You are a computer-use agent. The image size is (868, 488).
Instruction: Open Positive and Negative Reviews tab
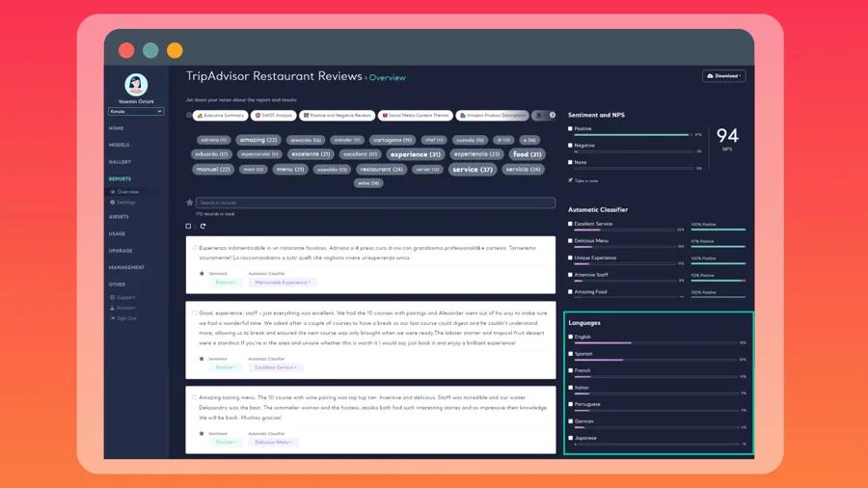pyautogui.click(x=338, y=115)
